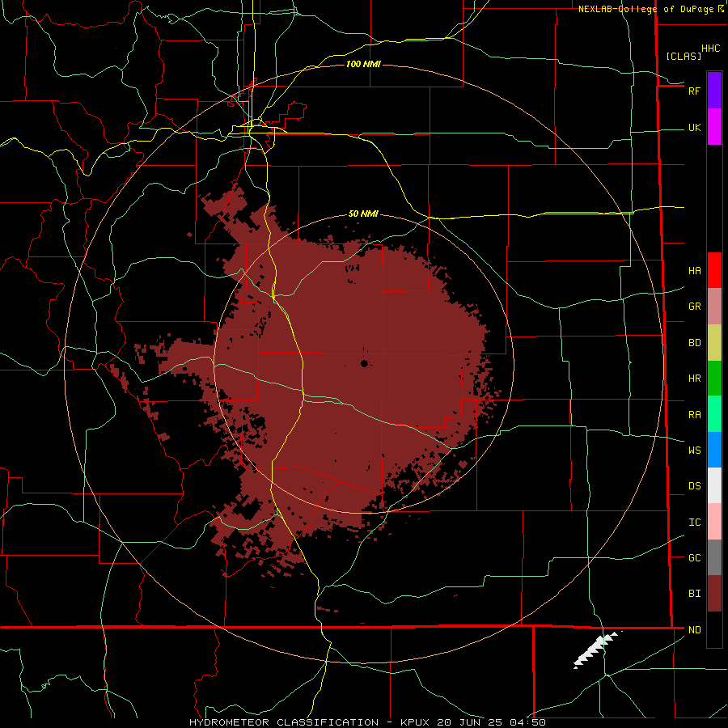
Task: Click the IC light pink legend swatch
Action: pos(714,522)
